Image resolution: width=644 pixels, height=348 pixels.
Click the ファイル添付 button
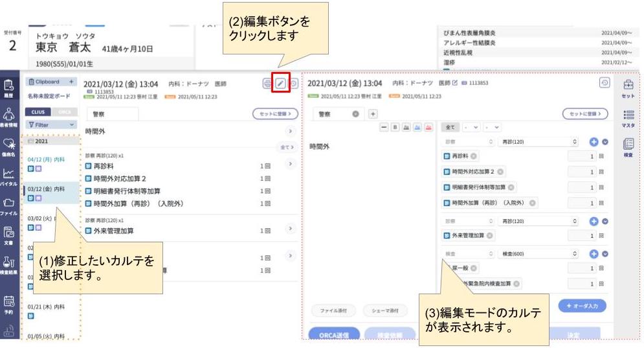[333, 310]
